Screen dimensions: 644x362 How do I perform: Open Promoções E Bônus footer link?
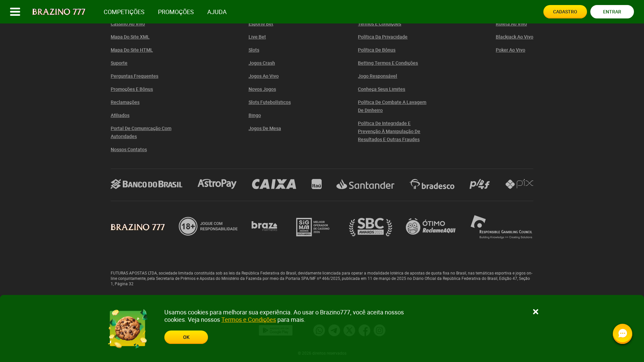[132, 89]
